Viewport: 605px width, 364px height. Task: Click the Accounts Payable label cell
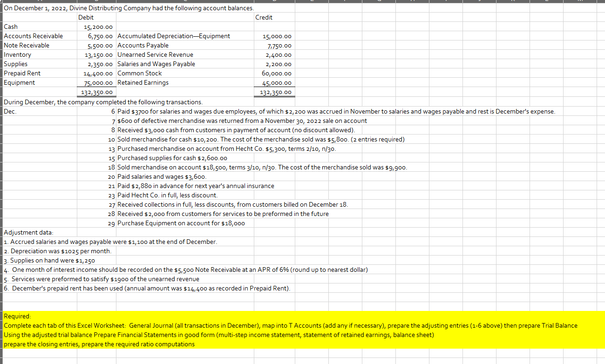[143, 45]
